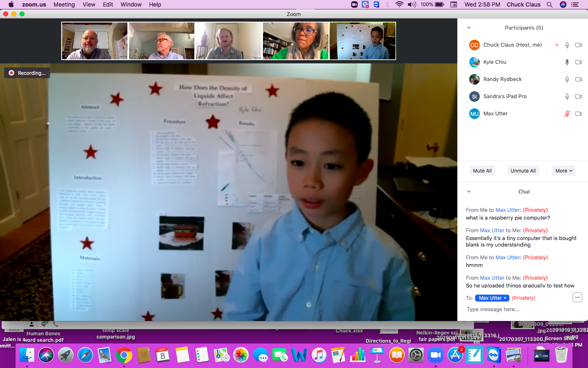
Task: Open Zoom app in the dock
Action: coord(435,355)
